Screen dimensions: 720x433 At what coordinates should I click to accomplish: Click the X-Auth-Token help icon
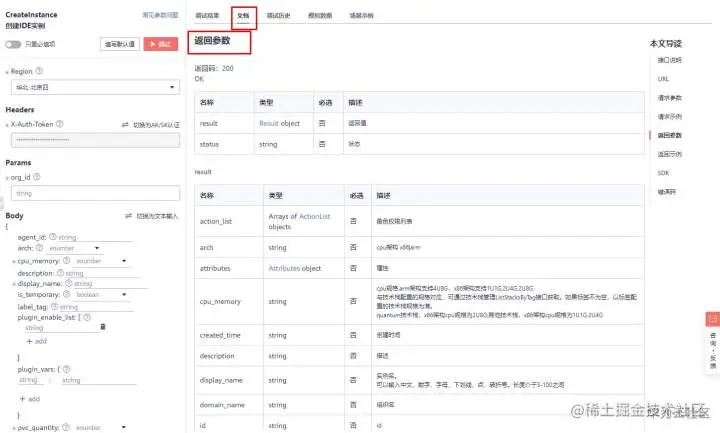pyautogui.click(x=59, y=124)
